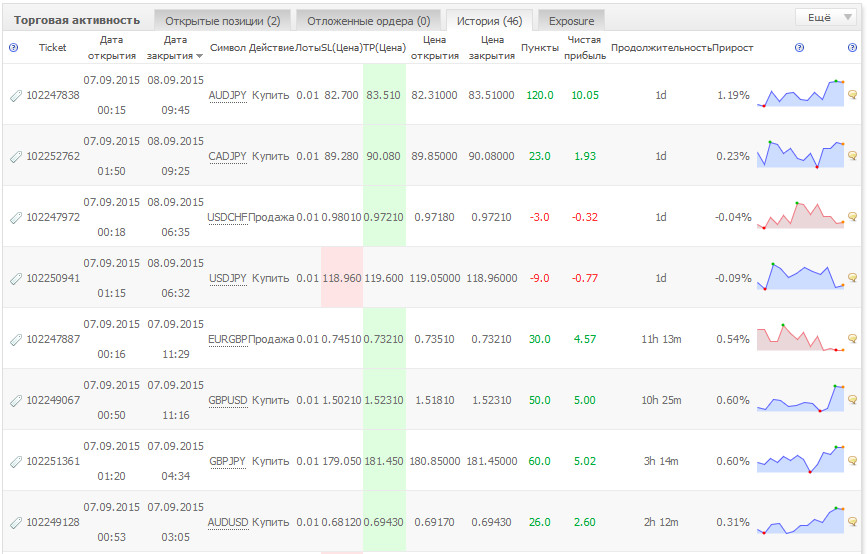
Task: Open the CADJPY symbol link
Action: click(x=227, y=156)
